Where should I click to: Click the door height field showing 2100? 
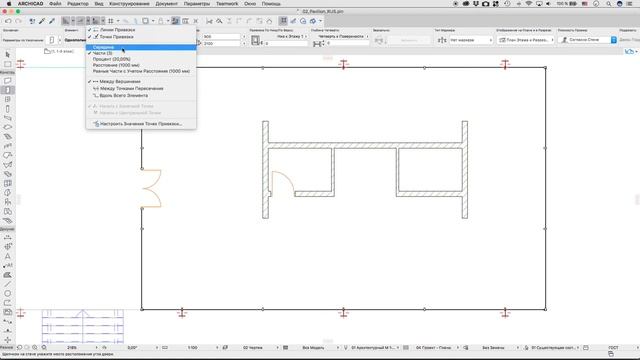(x=222, y=43)
